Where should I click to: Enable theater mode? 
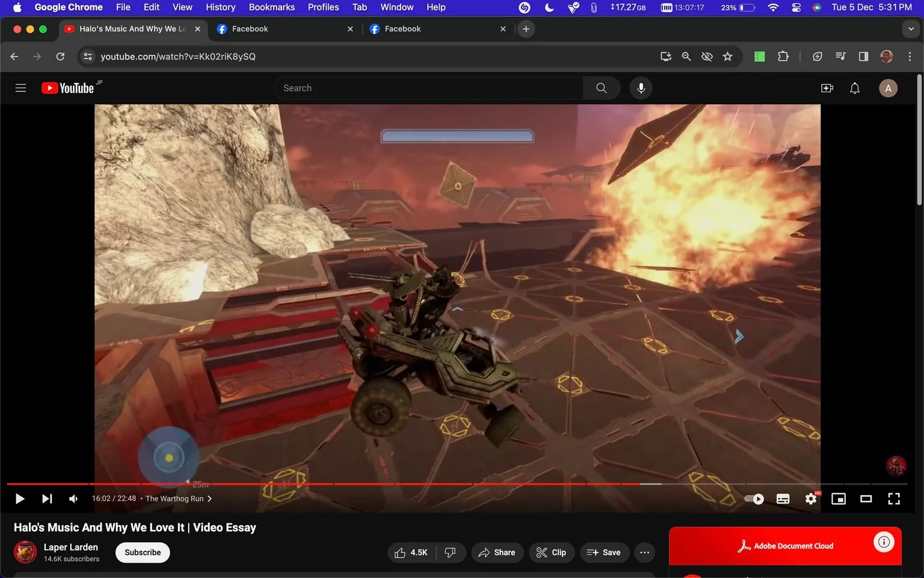[x=866, y=499]
